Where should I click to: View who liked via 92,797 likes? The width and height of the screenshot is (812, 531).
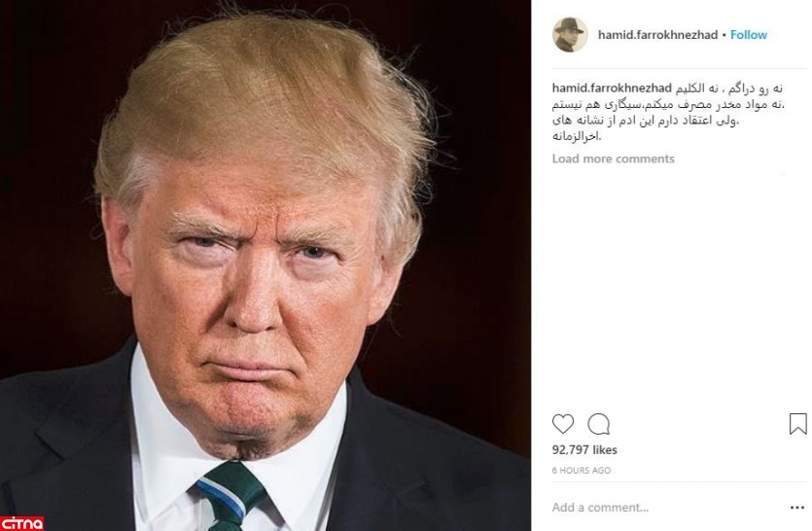coord(584,449)
